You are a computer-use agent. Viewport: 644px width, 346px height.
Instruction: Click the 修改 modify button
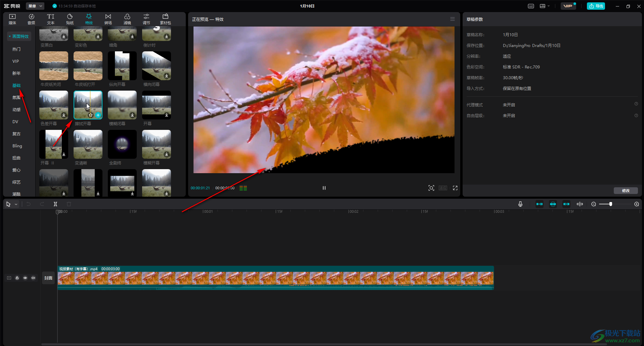626,191
